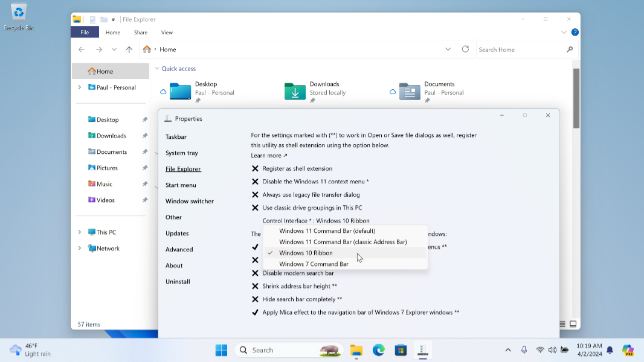Switch to the View ribbon tab
This screenshot has width=644, height=362.
click(167, 32)
